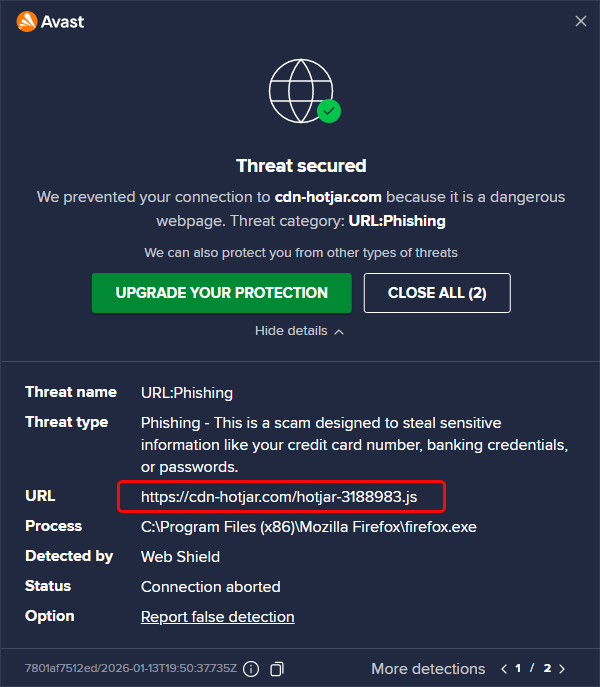Close the Avast threat popup
The image size is (600, 687).
pyautogui.click(x=580, y=21)
